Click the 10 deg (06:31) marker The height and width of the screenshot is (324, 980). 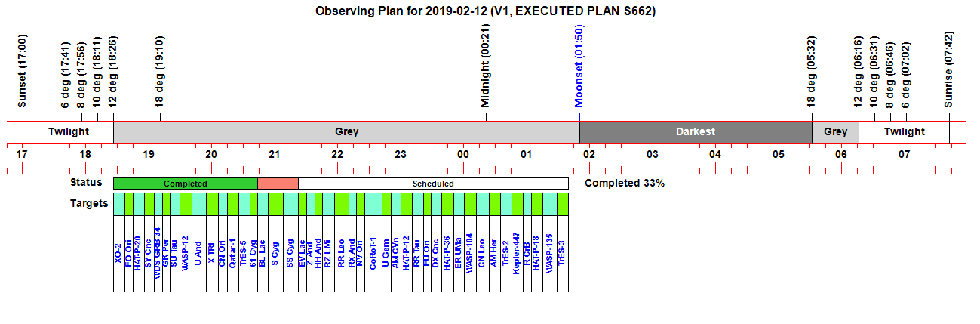tap(874, 72)
